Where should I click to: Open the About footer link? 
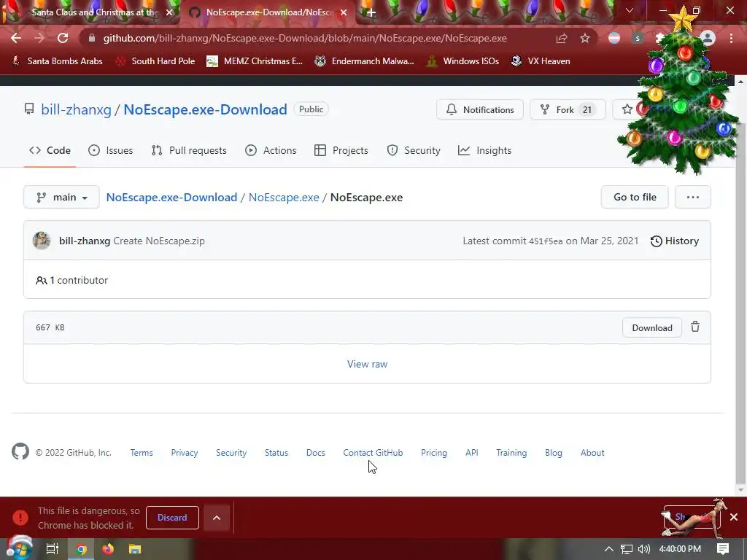[592, 453]
